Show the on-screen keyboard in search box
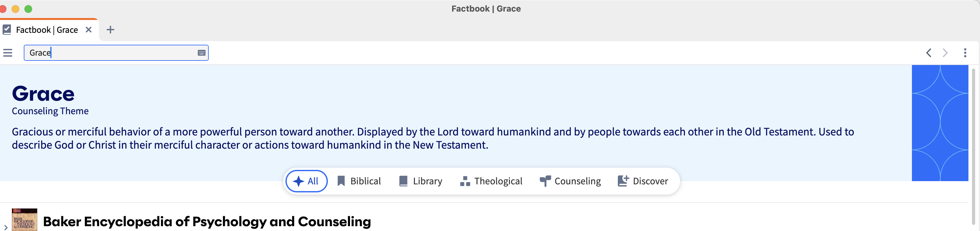This screenshot has height=231, width=980. [x=202, y=53]
